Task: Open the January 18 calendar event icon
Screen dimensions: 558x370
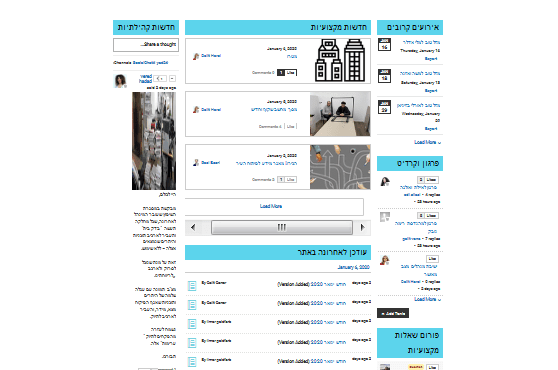Action: coord(384,76)
